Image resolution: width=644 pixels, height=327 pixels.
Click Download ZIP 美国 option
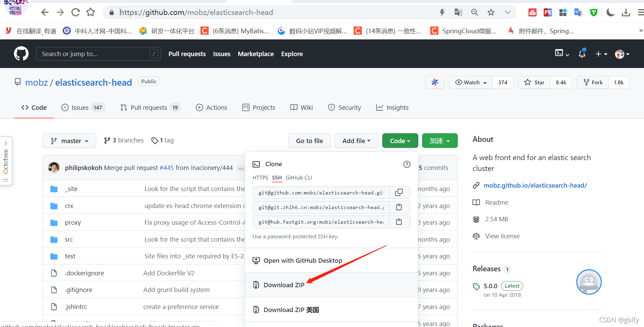331,310
